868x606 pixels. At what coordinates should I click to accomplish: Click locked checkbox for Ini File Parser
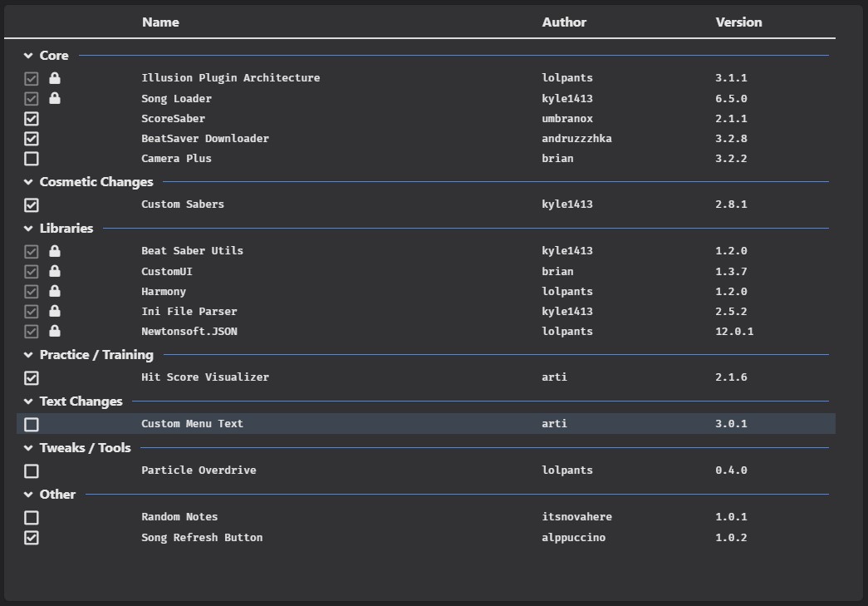click(32, 311)
